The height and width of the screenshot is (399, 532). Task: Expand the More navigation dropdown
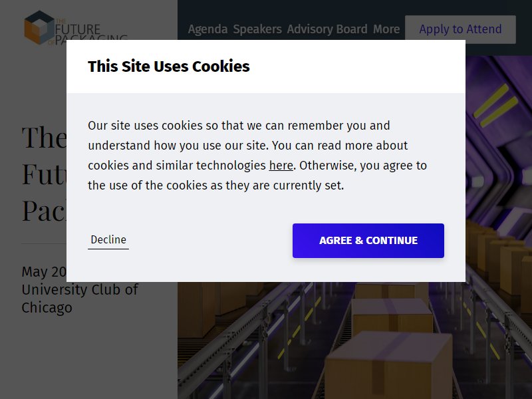(386, 29)
